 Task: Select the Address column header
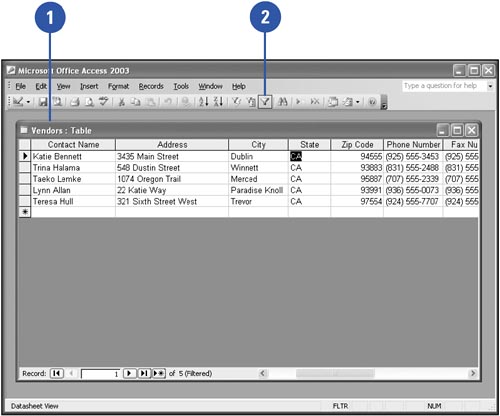[x=172, y=145]
